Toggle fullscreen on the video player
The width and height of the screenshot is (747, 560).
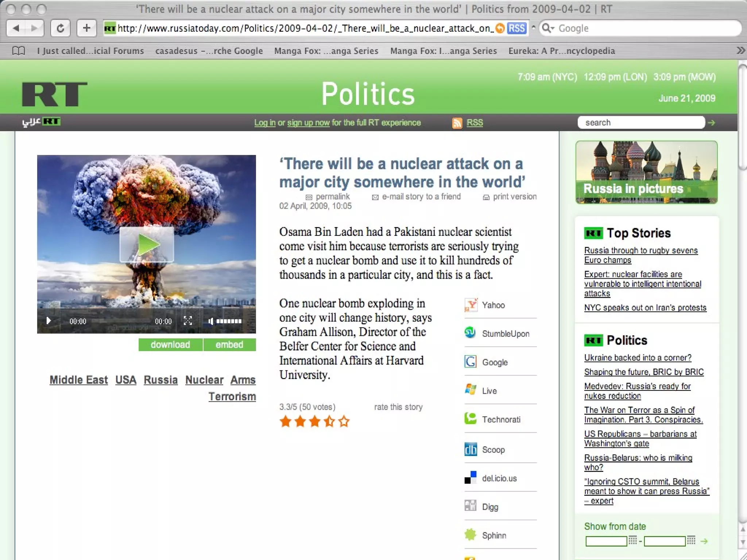[x=187, y=321]
